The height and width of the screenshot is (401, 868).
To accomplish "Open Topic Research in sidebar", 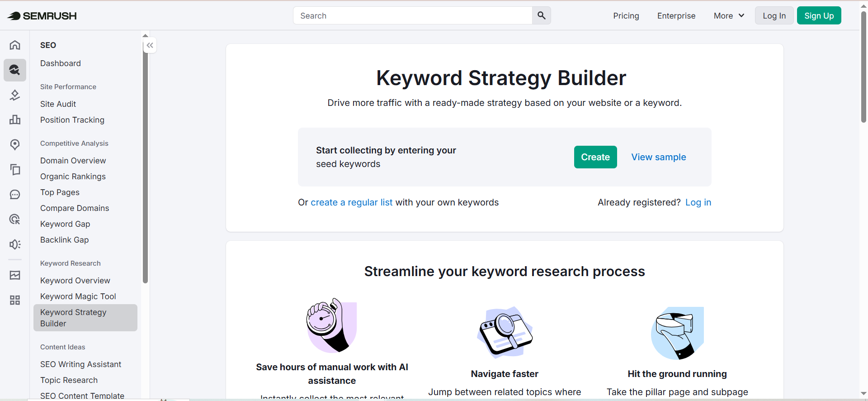I will [x=69, y=380].
